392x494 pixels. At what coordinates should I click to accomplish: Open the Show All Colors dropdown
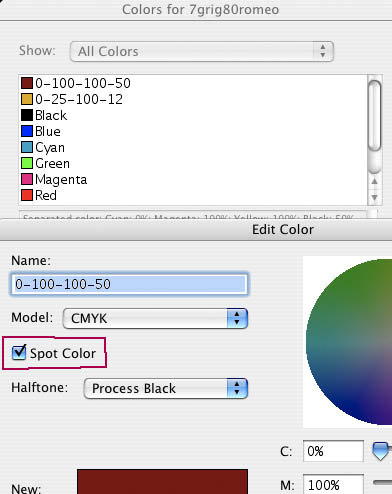(x=202, y=51)
